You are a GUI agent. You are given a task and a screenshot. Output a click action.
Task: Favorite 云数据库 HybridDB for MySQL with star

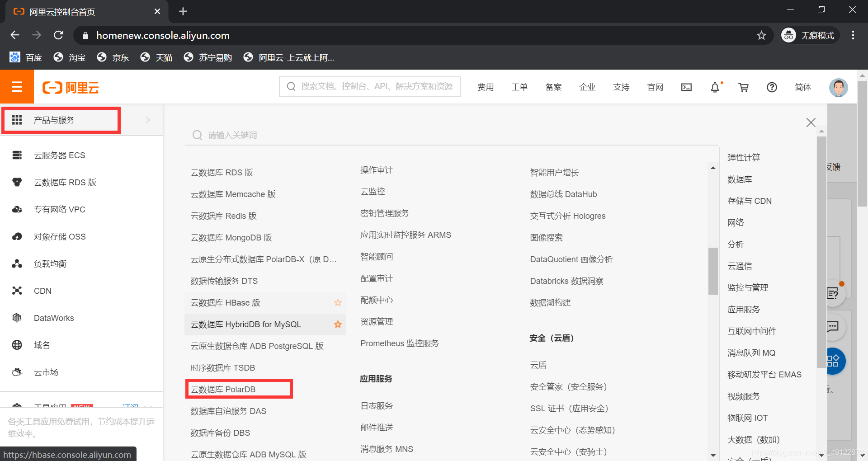point(338,324)
